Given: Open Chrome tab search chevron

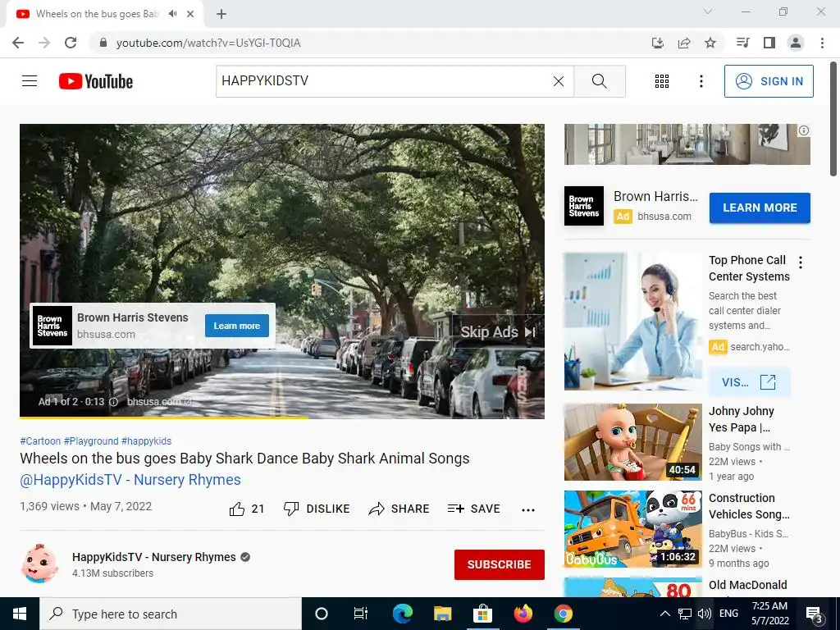Looking at the screenshot, I should (x=708, y=11).
